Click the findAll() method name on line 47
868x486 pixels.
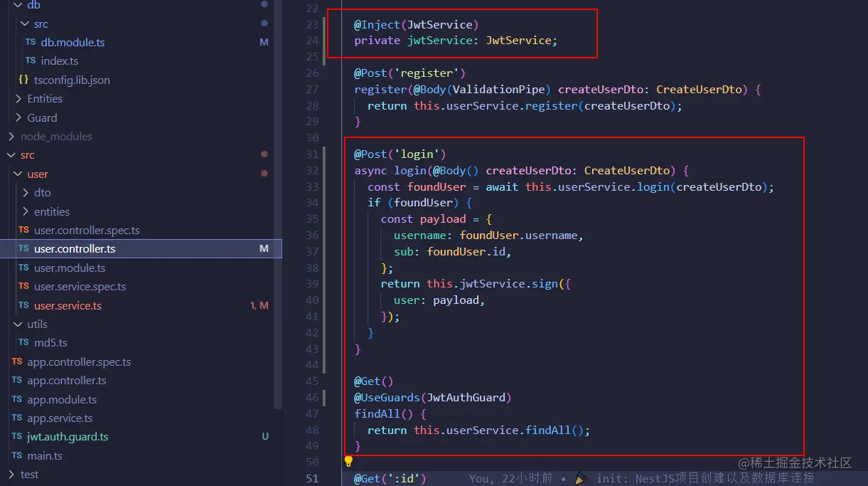377,414
